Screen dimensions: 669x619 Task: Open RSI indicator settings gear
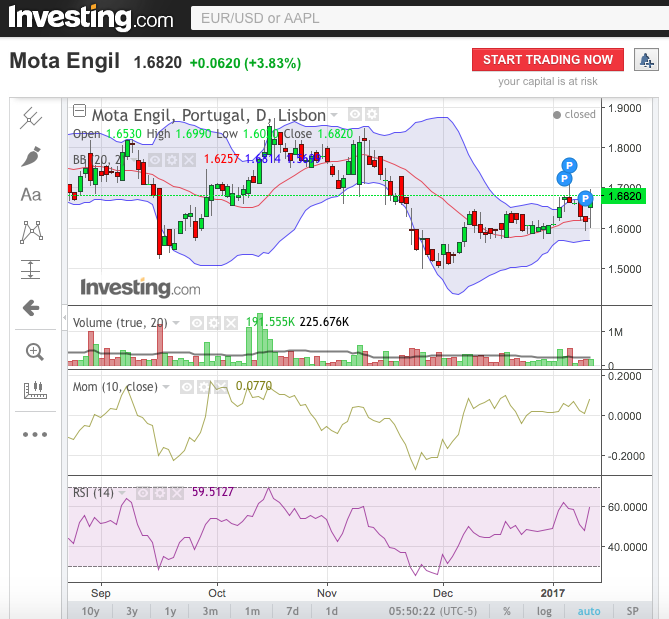point(160,494)
